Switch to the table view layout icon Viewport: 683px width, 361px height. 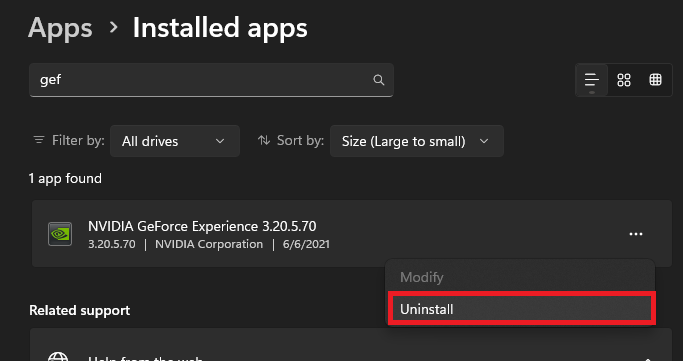[x=655, y=80]
